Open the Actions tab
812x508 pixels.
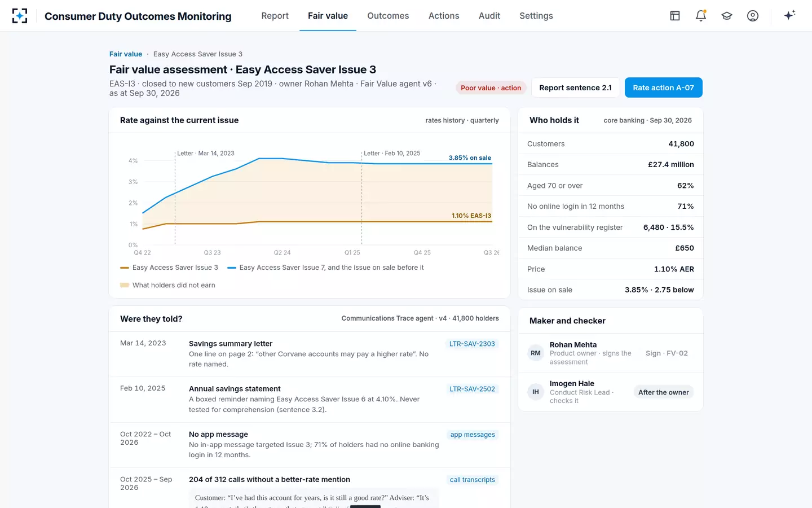444,16
